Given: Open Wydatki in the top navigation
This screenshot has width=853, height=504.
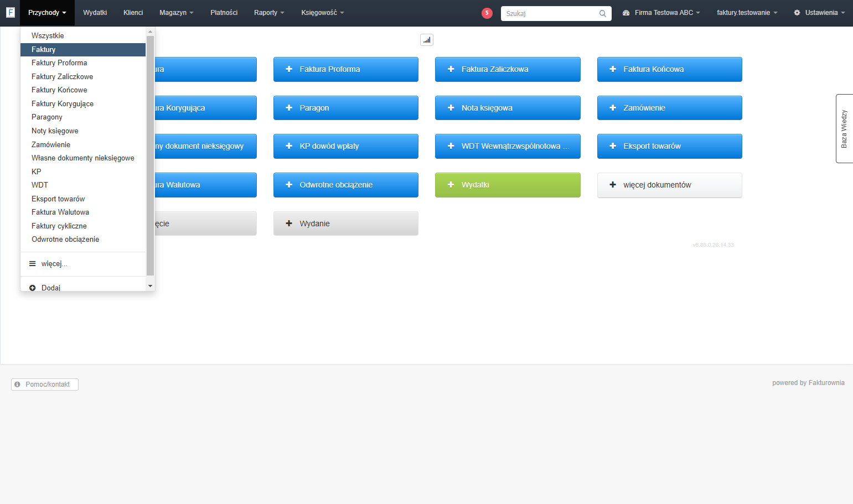Looking at the screenshot, I should (95, 13).
